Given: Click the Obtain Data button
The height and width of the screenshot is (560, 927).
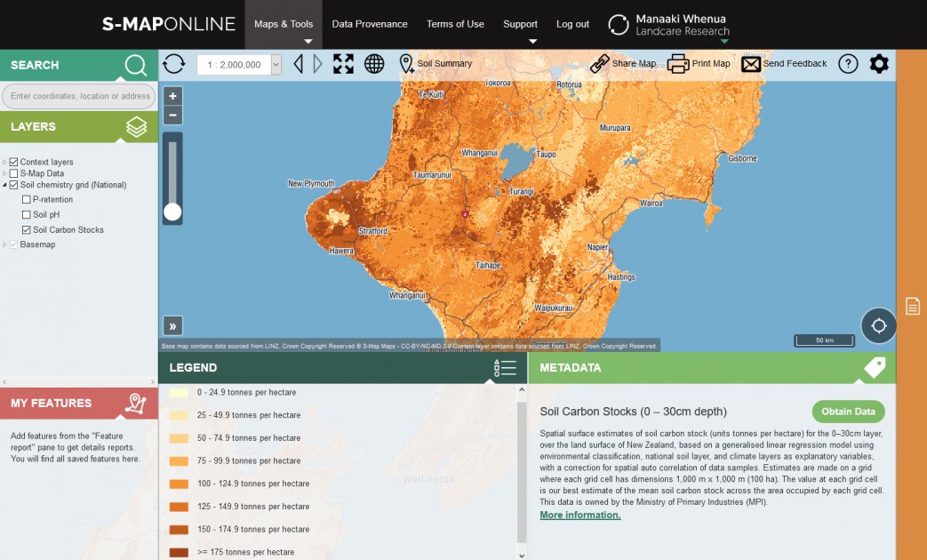Looking at the screenshot, I should [848, 412].
